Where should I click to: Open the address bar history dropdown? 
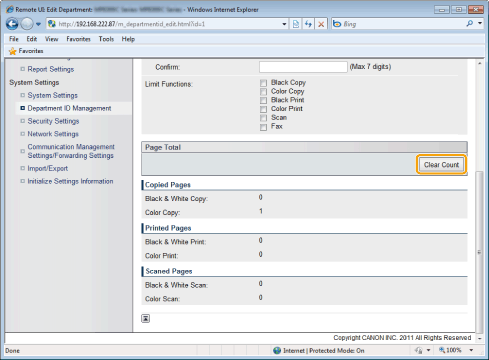pos(284,24)
